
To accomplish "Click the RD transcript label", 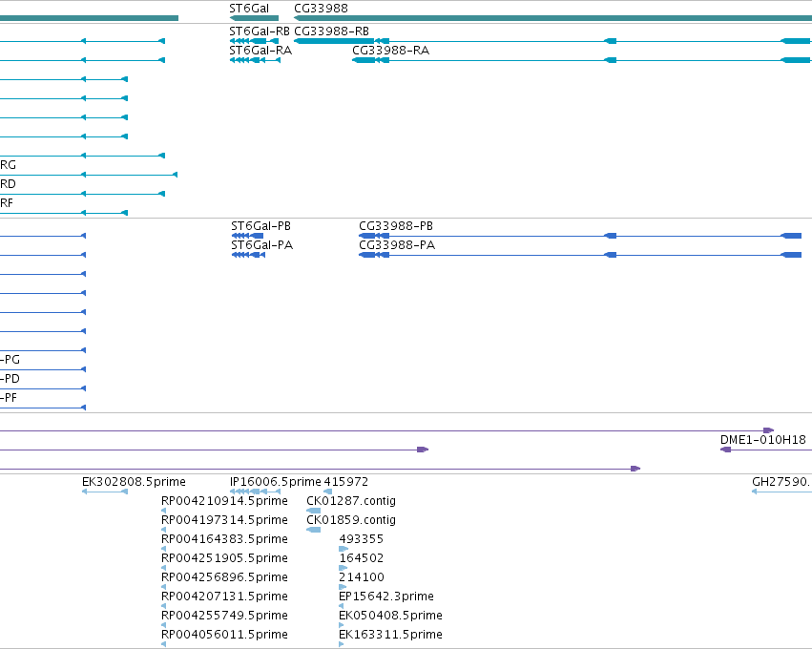I will [x=8, y=184].
